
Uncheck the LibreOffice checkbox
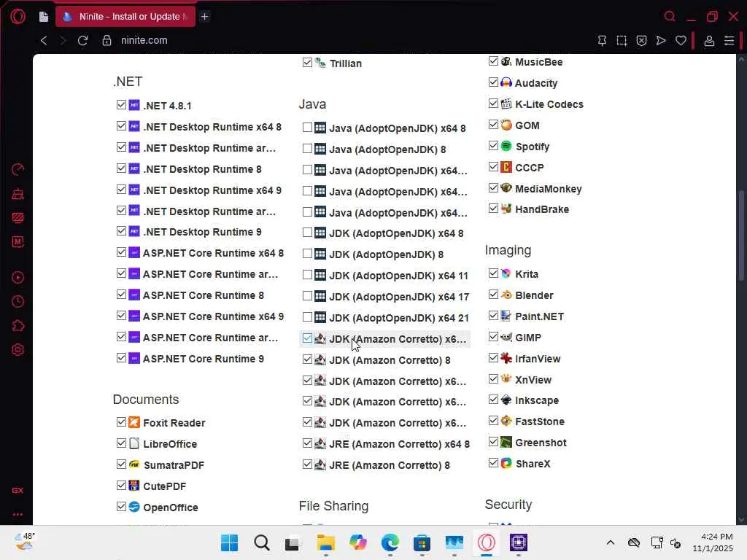122,443
